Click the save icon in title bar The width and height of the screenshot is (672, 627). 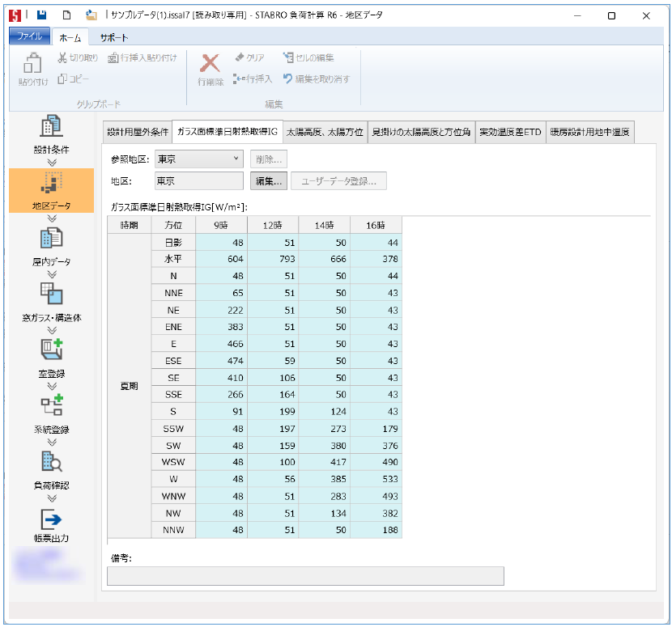coord(41,15)
